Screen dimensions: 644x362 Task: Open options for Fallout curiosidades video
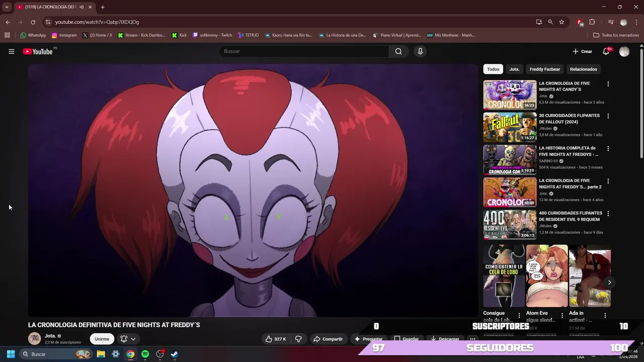point(608,116)
